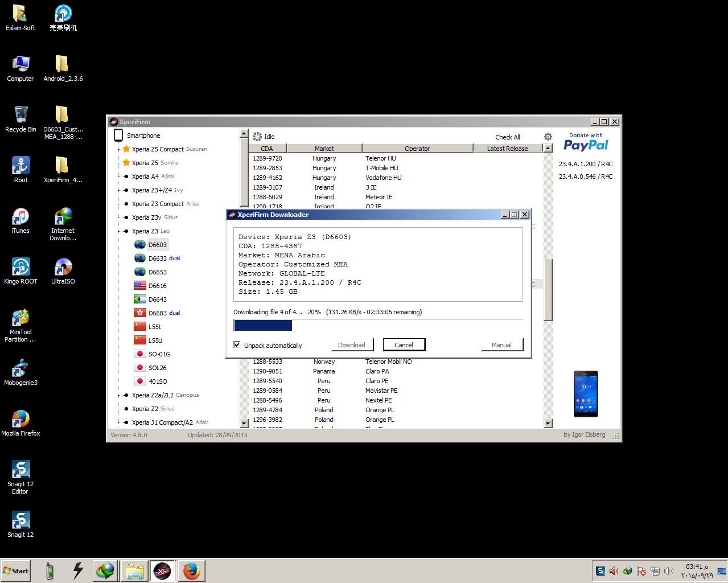Sort by the Operator column header
Viewport: 728px width, 583px height.
tap(417, 149)
